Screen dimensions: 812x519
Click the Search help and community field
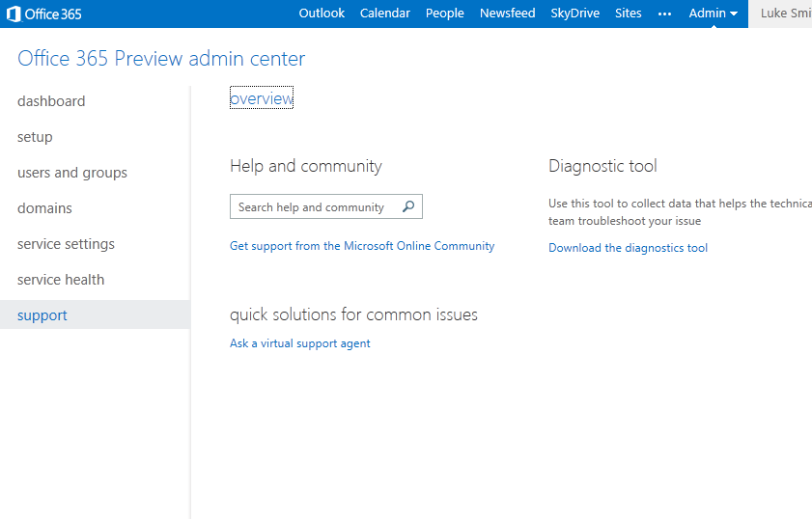tap(312, 206)
